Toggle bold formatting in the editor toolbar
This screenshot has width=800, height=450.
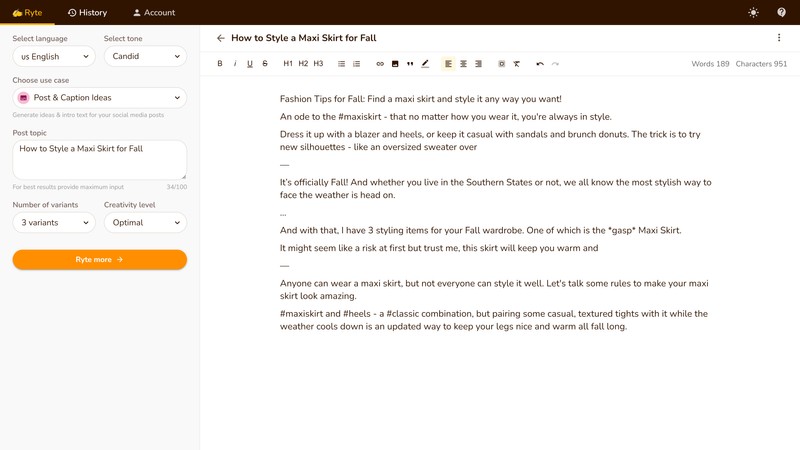(220, 64)
